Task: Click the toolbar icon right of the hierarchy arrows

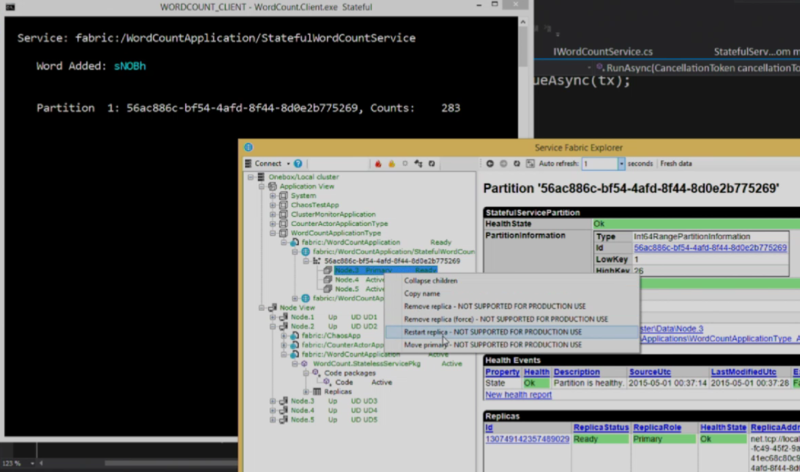Action: tap(432, 163)
